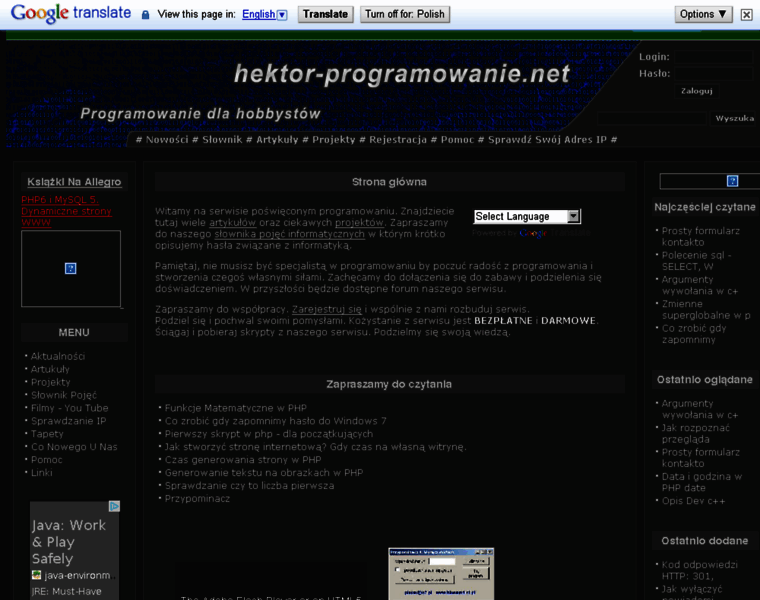The width and height of the screenshot is (760, 600).
Task: Click the Google Translate logo
Action: point(71,14)
